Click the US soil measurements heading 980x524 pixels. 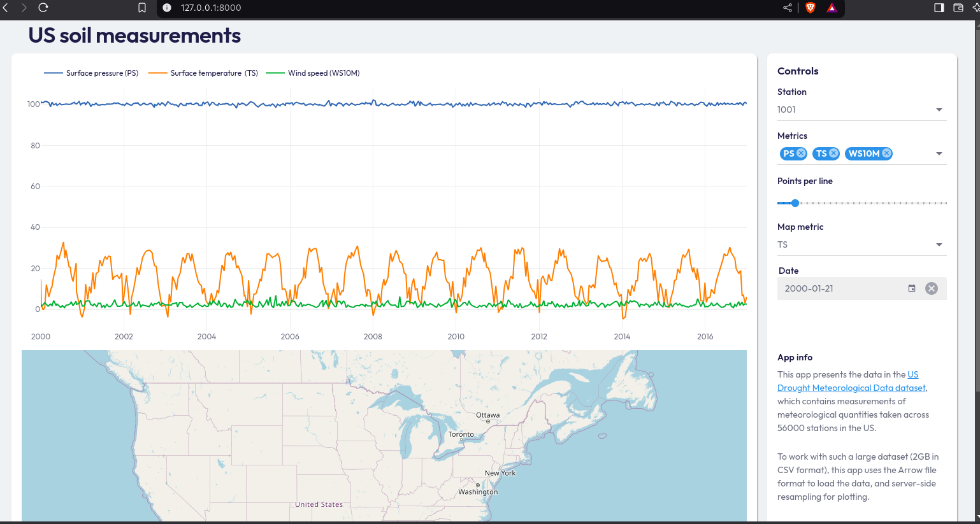click(x=134, y=36)
